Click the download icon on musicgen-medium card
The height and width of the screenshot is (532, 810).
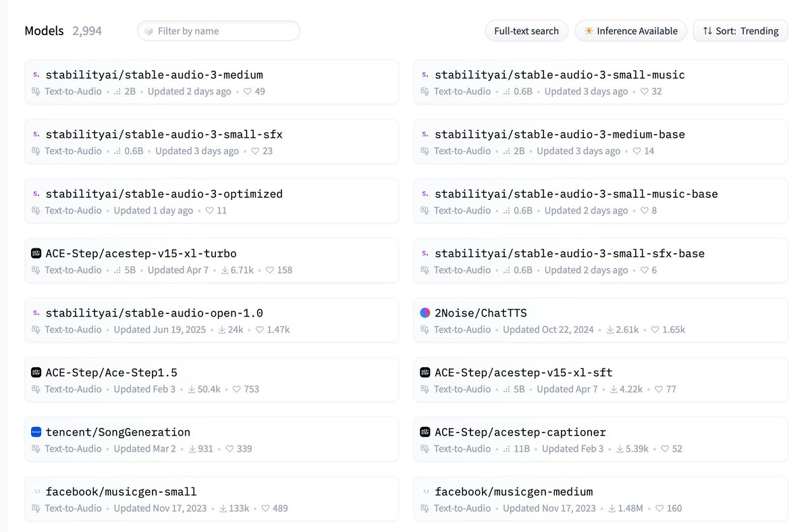(612, 508)
